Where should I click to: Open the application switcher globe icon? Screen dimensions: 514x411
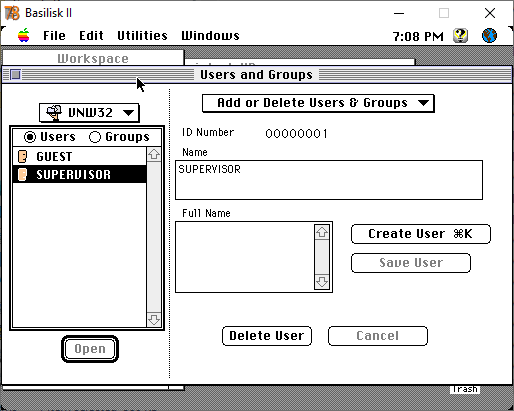[x=489, y=35]
